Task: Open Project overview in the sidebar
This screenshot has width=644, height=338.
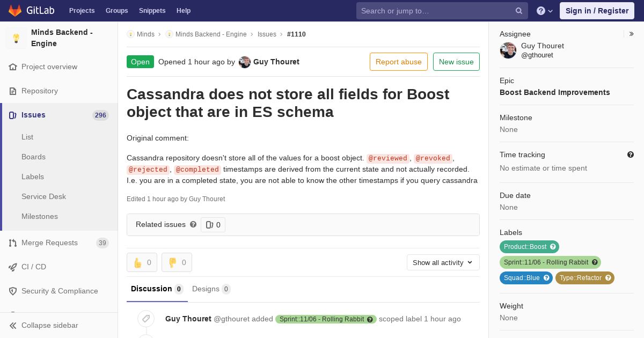Action: 59,67
